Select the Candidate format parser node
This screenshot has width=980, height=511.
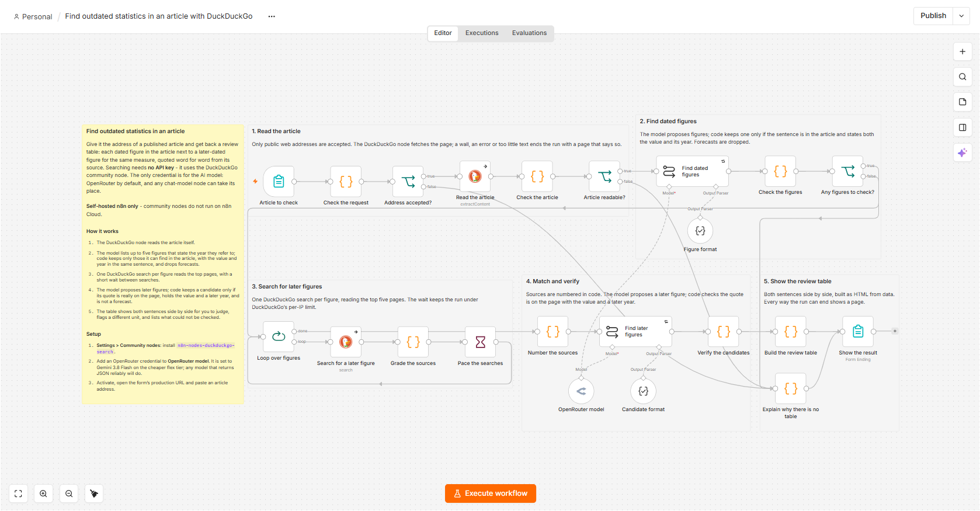coord(643,391)
